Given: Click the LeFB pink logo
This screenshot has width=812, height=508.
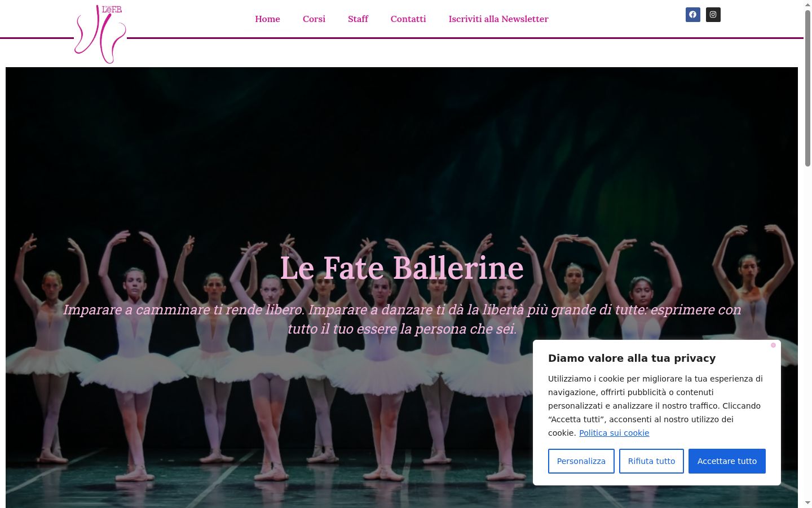Looking at the screenshot, I should pyautogui.click(x=100, y=34).
